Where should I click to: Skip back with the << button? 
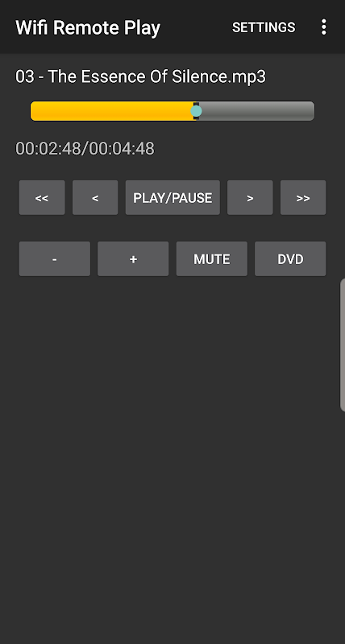point(42,197)
